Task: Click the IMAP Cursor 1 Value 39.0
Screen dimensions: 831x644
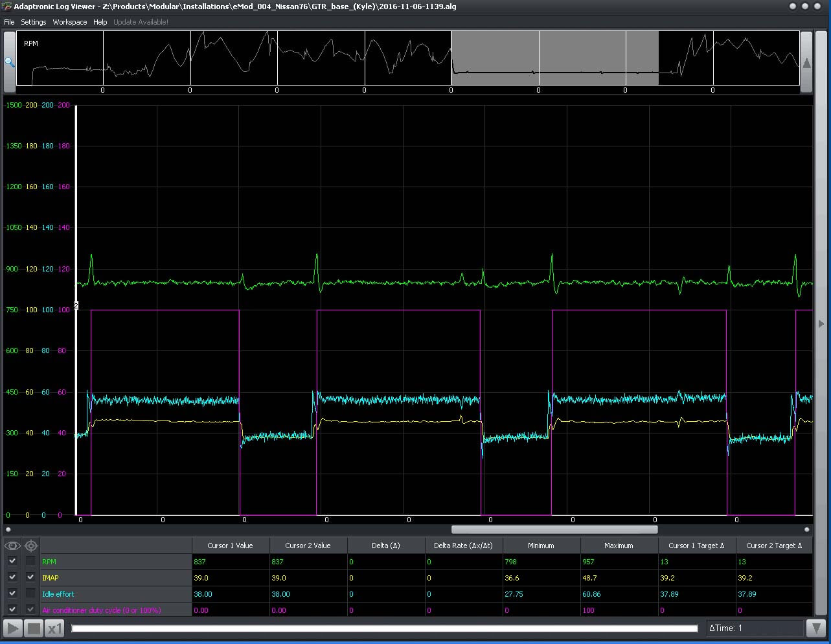Action: coord(201,578)
